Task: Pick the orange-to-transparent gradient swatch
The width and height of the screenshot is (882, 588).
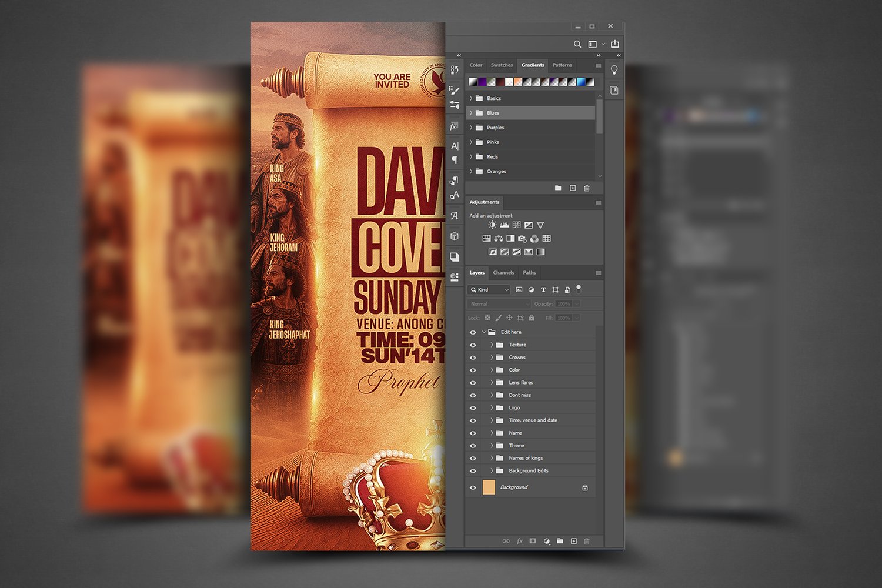Action: pyautogui.click(x=518, y=82)
